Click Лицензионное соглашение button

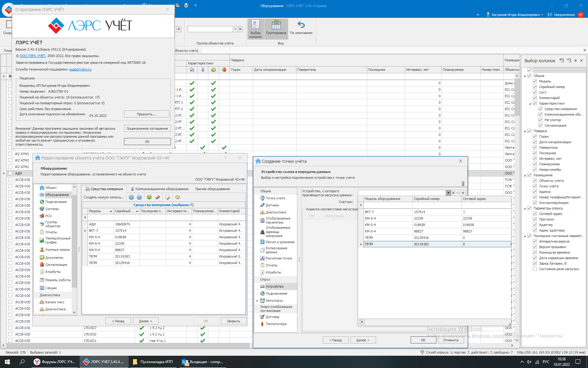click(x=147, y=128)
